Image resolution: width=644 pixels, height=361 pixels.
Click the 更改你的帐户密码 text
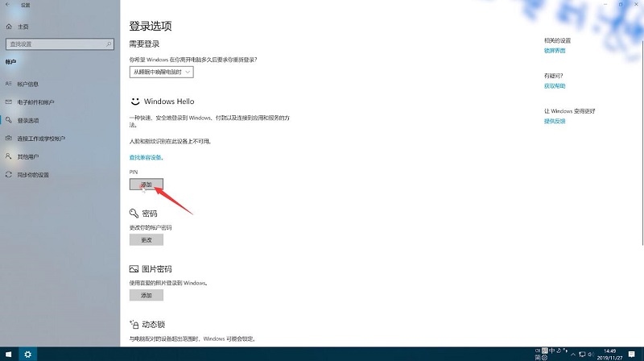click(x=151, y=227)
